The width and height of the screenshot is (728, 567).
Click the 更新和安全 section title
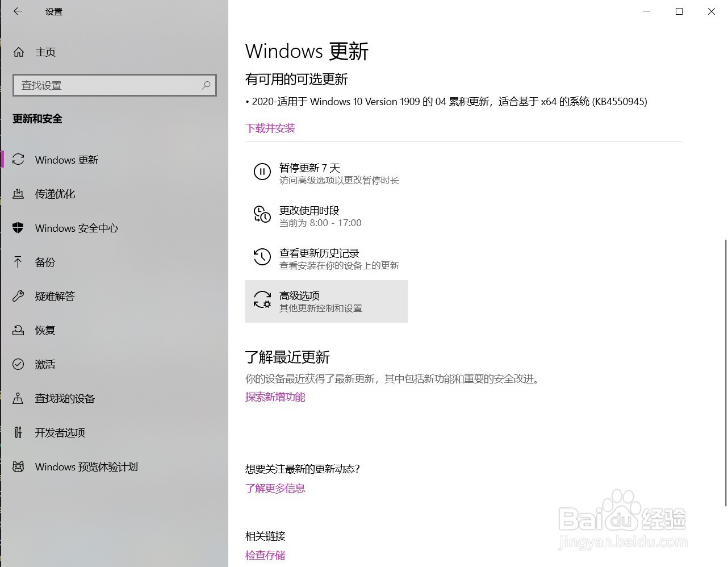coord(37,119)
